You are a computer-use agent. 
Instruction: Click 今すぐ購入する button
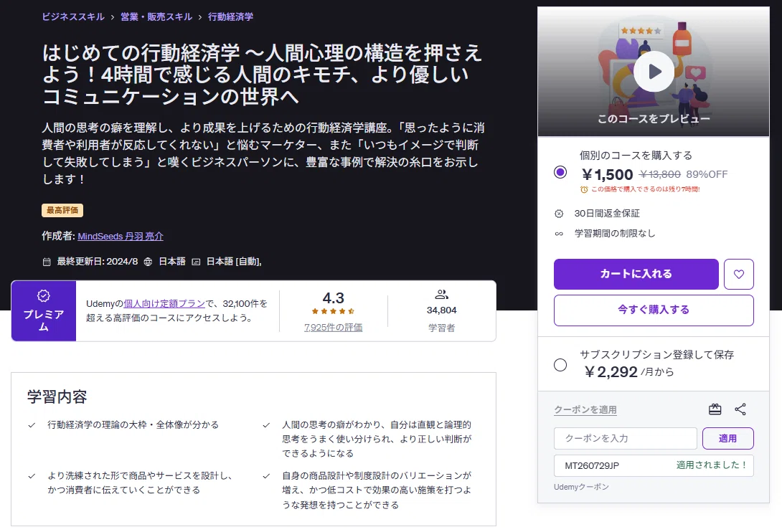click(654, 310)
